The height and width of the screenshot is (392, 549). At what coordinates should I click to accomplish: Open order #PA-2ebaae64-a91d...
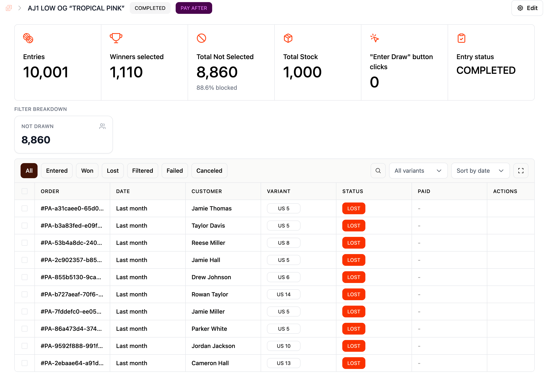click(x=72, y=363)
